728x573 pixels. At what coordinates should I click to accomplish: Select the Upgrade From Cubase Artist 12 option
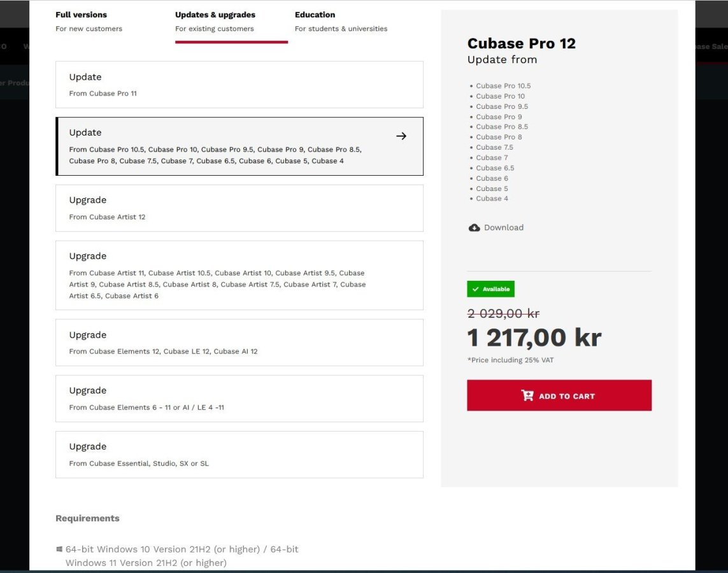point(239,208)
